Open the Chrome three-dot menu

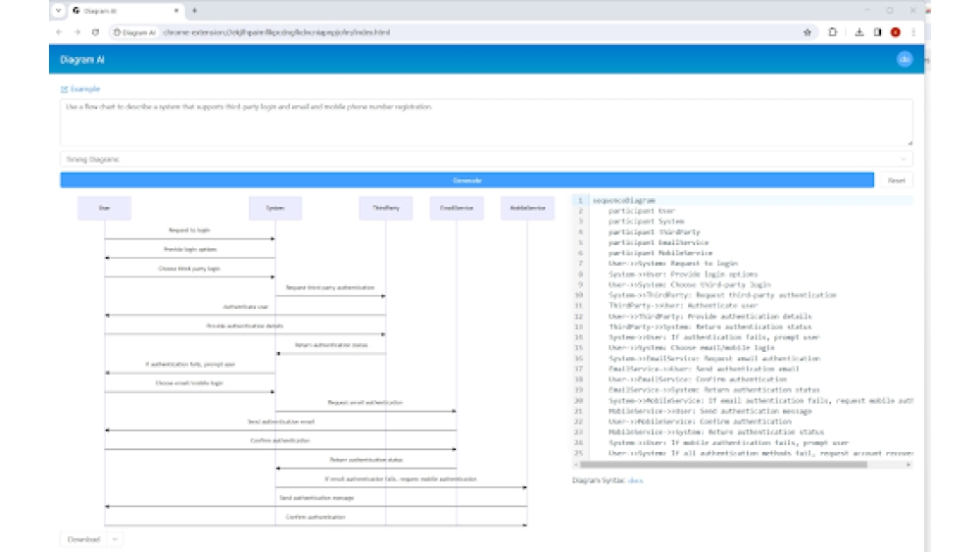click(x=913, y=32)
